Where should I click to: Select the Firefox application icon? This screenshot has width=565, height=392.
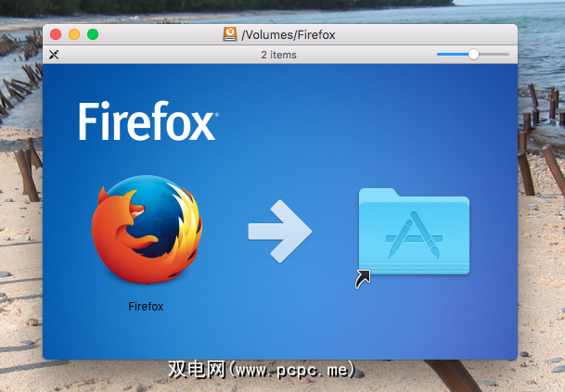(147, 230)
